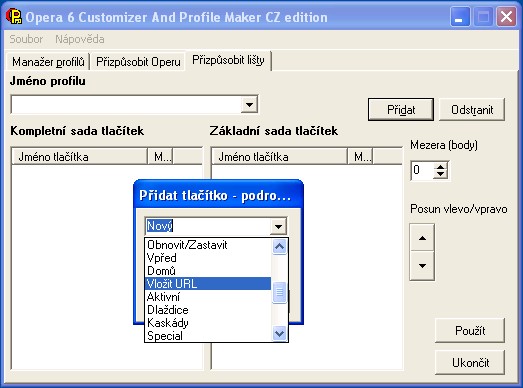
Task: Select Aktivní from the list
Action: [x=208, y=297]
